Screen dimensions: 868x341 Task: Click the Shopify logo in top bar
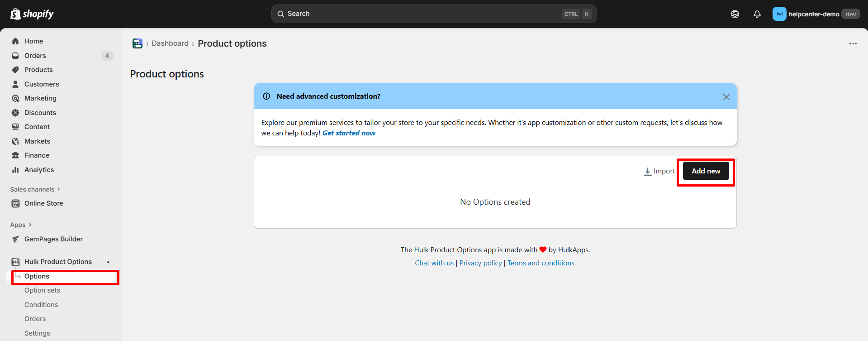click(x=32, y=14)
